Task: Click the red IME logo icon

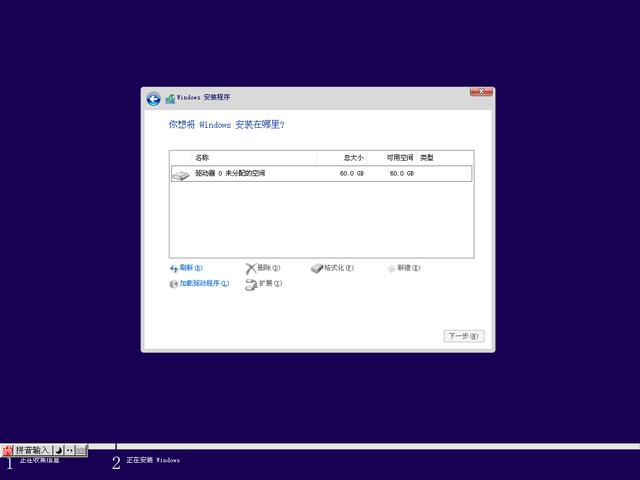Action: pos(7,451)
